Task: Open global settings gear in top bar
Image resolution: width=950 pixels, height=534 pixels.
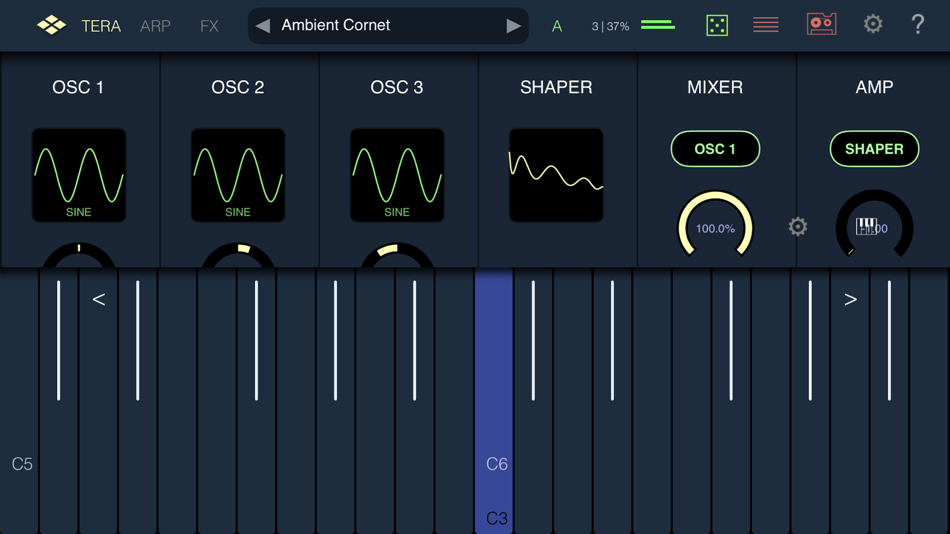Action: click(x=872, y=24)
